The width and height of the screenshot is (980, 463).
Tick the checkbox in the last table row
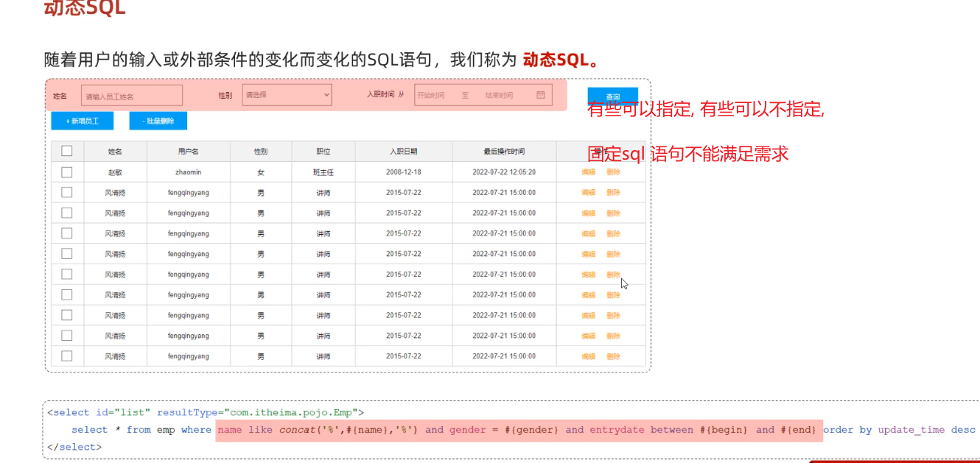click(67, 356)
